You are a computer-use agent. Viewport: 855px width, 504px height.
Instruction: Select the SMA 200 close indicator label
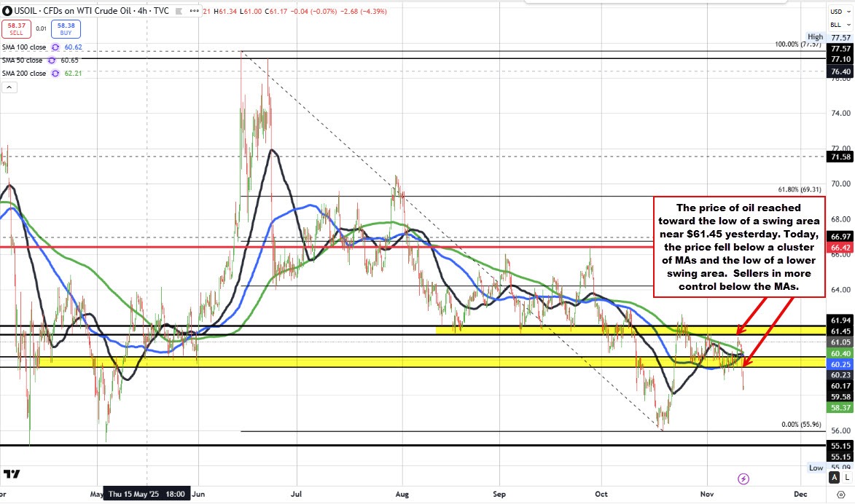[x=25, y=74]
